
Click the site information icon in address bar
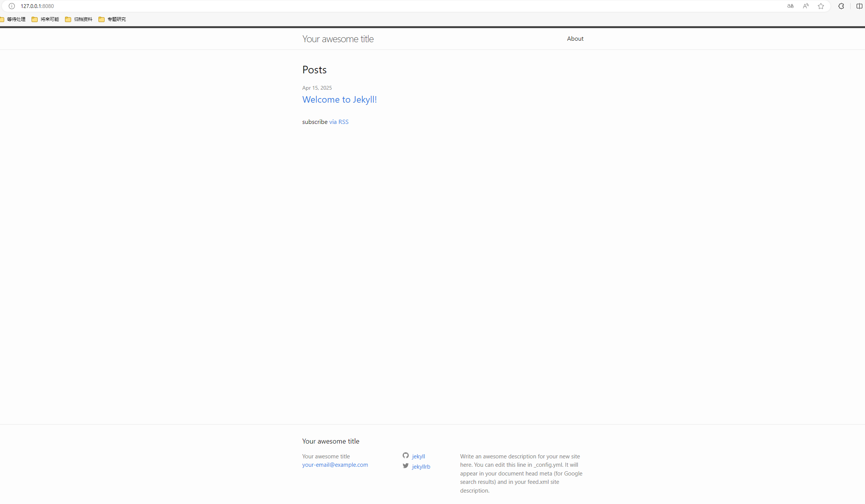pyautogui.click(x=12, y=6)
